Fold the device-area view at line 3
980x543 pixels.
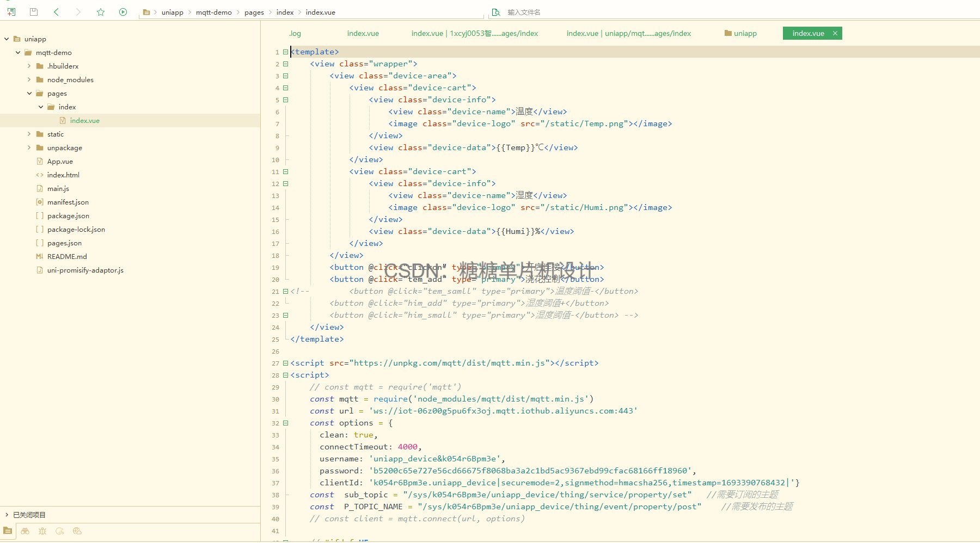(285, 76)
